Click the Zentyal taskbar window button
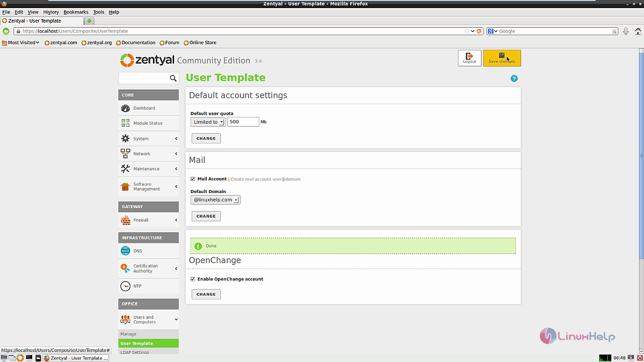Screen dimensions: 644x362 [76, 358]
